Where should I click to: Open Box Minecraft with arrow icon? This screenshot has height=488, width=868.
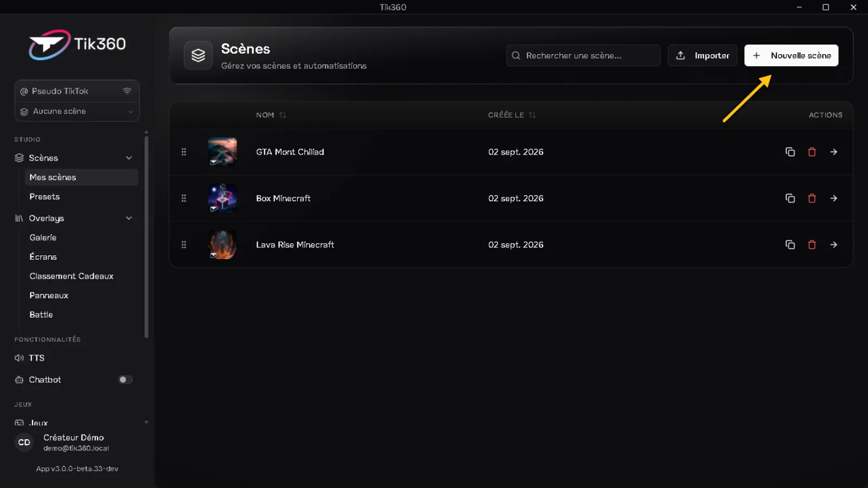833,198
